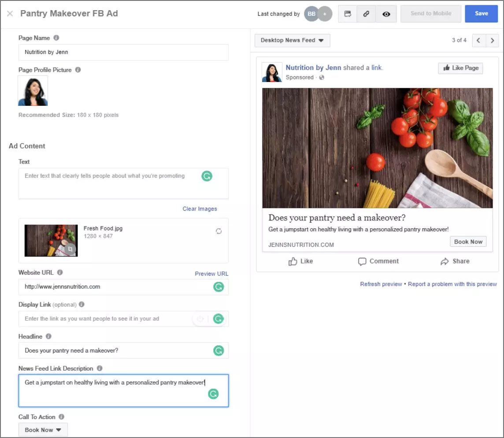Add collaborator with the plus avatar

coord(325,14)
